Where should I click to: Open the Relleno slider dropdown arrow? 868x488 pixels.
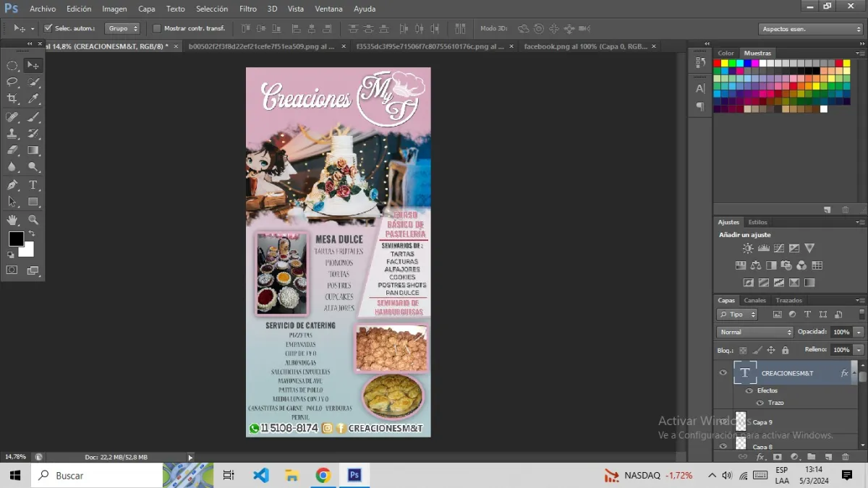(859, 350)
